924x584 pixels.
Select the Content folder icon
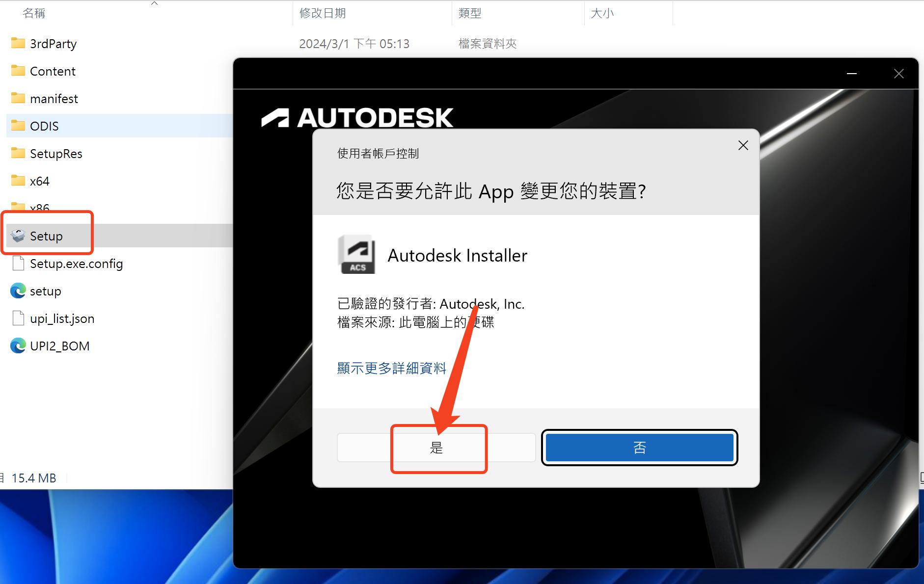pos(18,71)
